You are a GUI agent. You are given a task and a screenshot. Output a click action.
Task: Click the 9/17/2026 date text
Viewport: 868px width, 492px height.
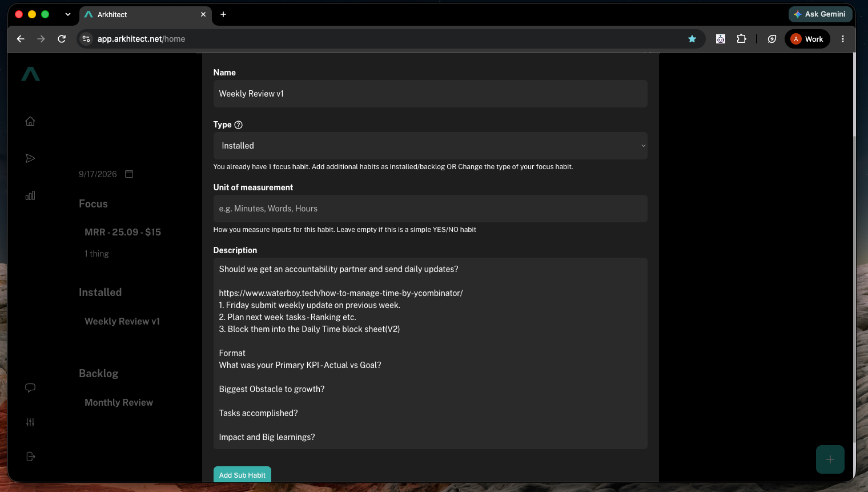[x=98, y=174]
